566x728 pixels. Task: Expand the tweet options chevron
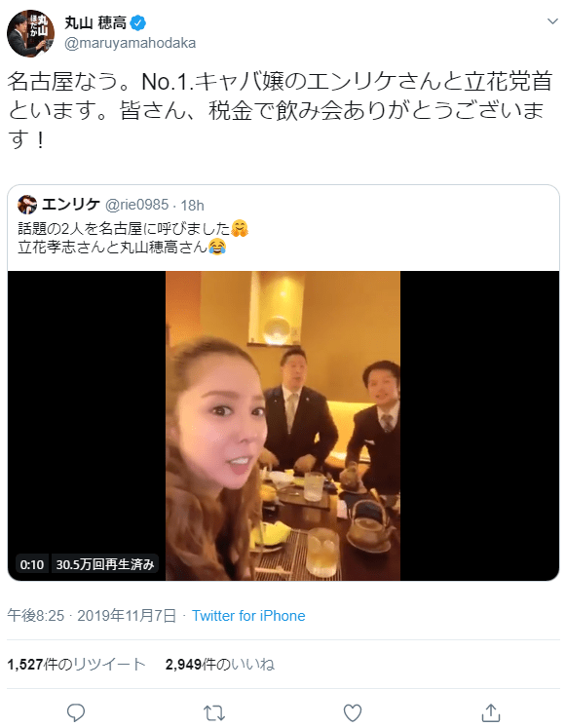pyautogui.click(x=552, y=21)
